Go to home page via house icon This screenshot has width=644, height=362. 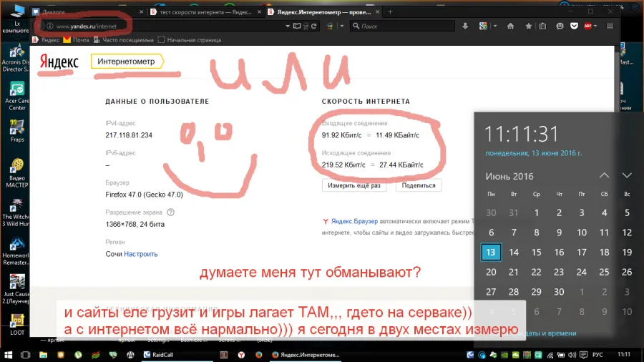(510, 26)
